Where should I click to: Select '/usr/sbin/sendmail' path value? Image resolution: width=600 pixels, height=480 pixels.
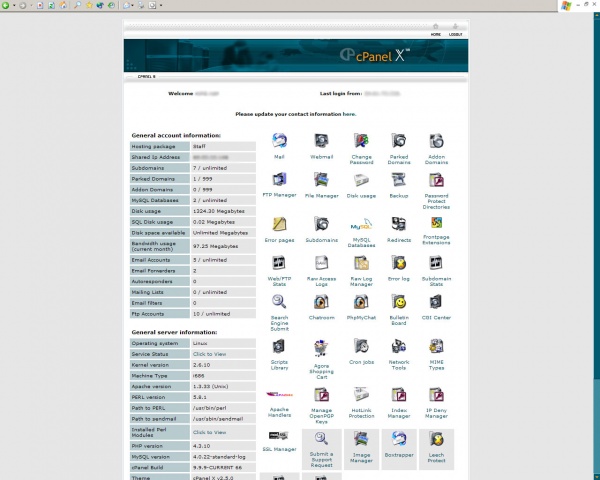pyautogui.click(x=218, y=419)
